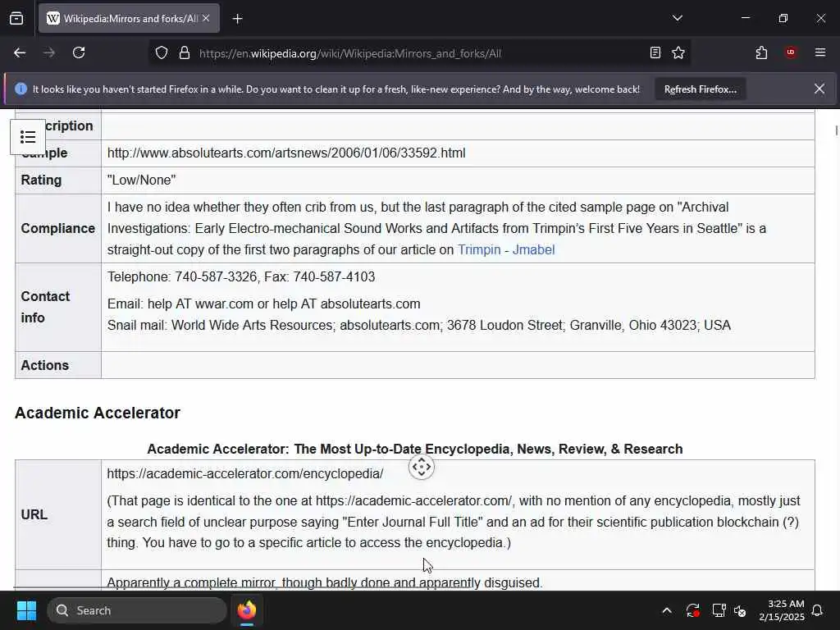Click the Email help AT wwar.com line
Viewport: 840px width, 630px height.
(x=263, y=304)
